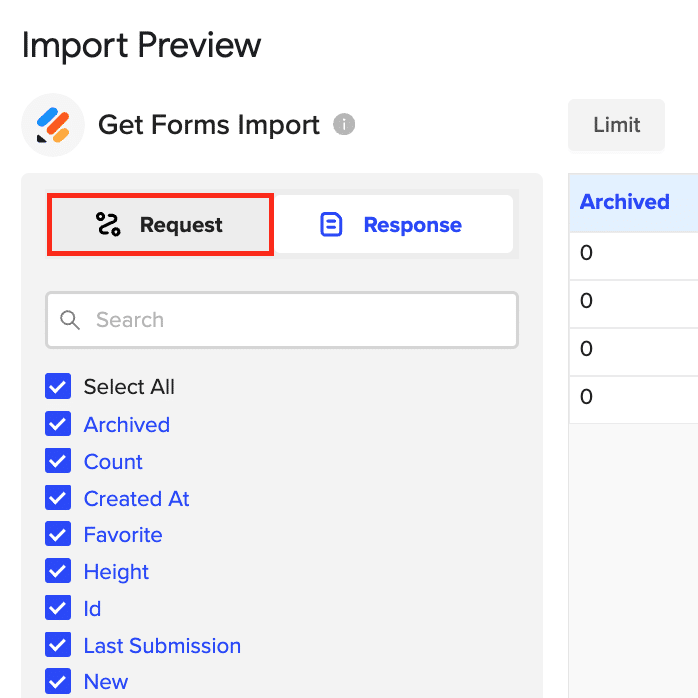698x698 pixels.
Task: Uncheck the Select All checkbox
Action: (x=58, y=386)
